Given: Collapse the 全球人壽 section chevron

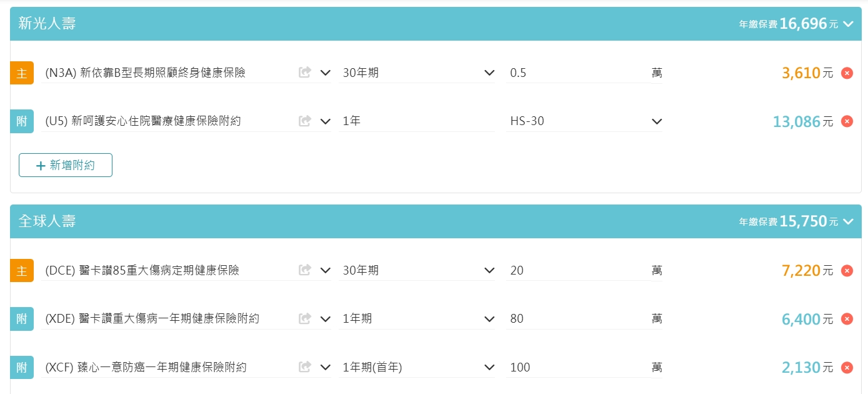Looking at the screenshot, I should [848, 221].
